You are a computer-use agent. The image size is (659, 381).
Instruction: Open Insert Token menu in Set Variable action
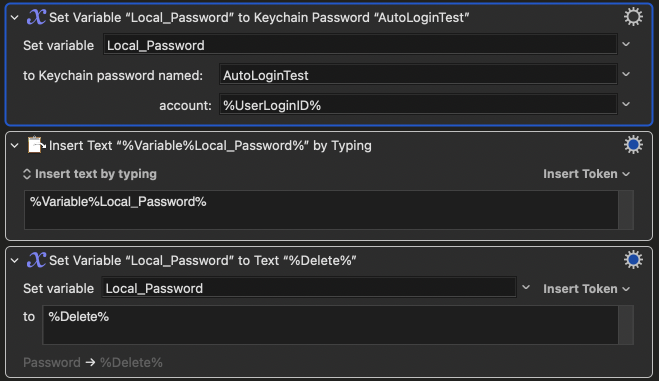point(586,289)
